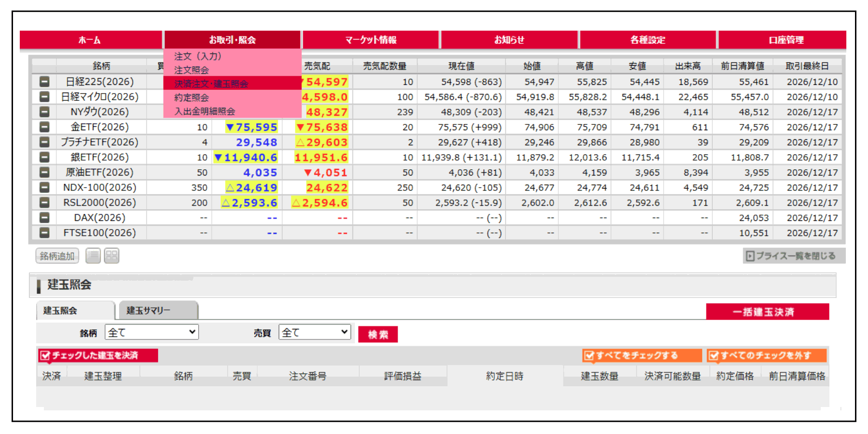The height and width of the screenshot is (434, 868).
Task: Click the minus icon for the DAX(2026) row
Action: [44, 217]
